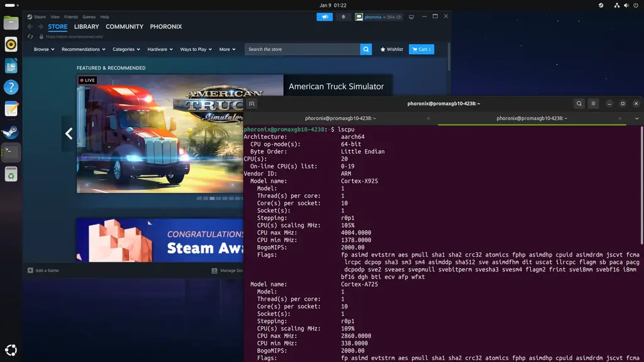Image resolution: width=644 pixels, height=362 pixels.
Task: Open the Terminal tab list chevron
Action: [636, 118]
